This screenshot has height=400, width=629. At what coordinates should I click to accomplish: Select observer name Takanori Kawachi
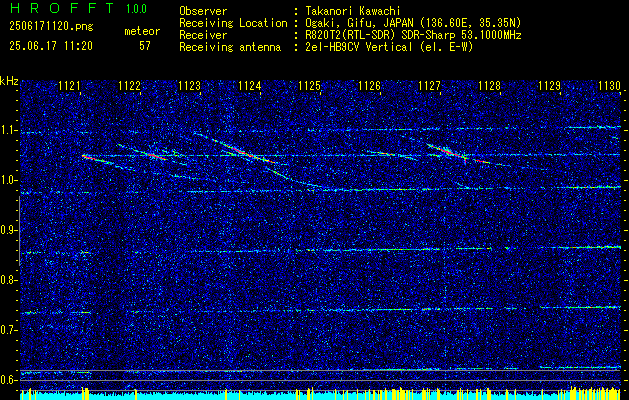click(352, 11)
